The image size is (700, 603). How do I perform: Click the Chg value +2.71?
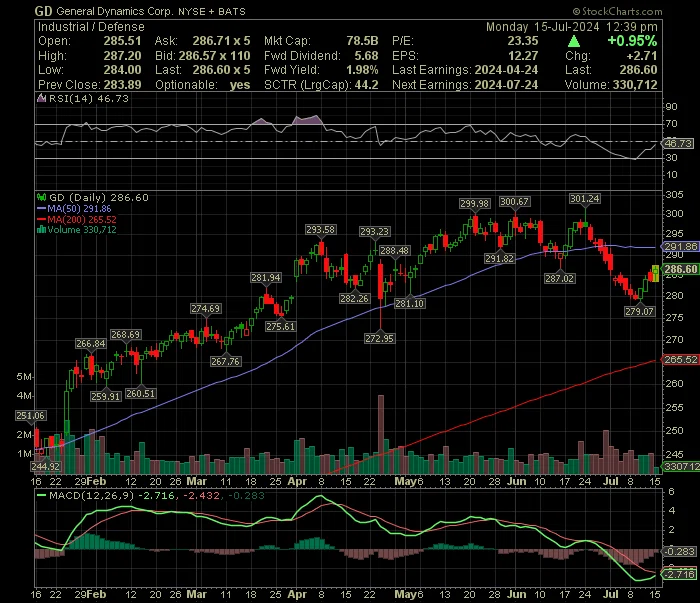[x=642, y=56]
